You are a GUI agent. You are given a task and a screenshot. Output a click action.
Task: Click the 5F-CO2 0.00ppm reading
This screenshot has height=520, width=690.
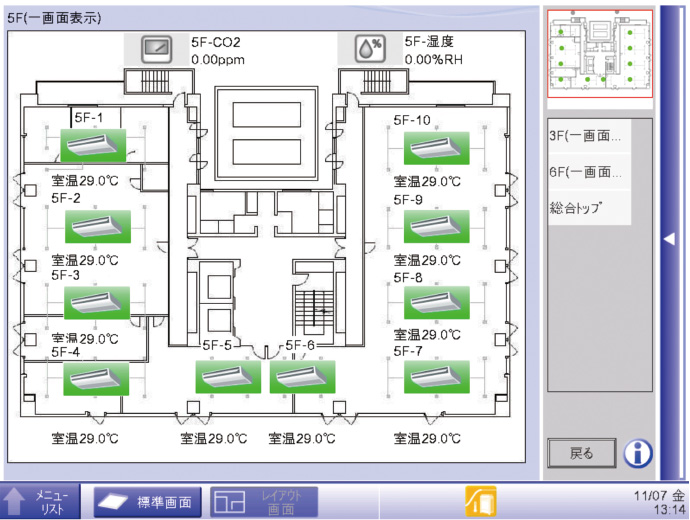(x=218, y=51)
